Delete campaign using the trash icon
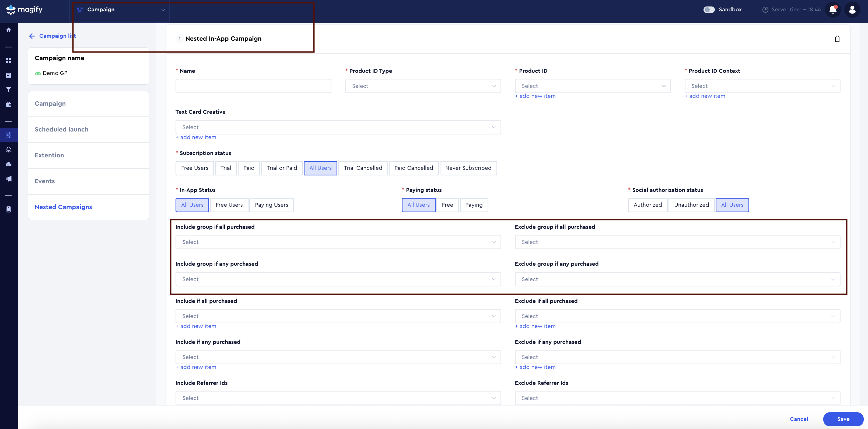The width and height of the screenshot is (868, 429). coord(838,39)
